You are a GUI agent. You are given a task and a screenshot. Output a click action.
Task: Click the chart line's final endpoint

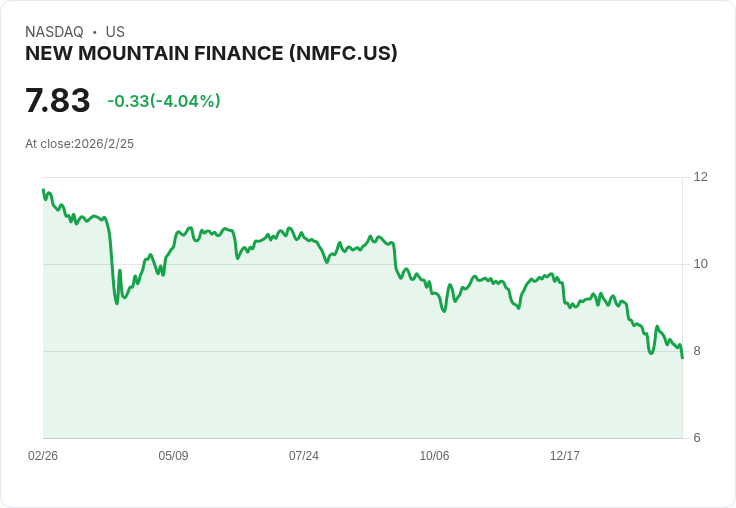[682, 357]
